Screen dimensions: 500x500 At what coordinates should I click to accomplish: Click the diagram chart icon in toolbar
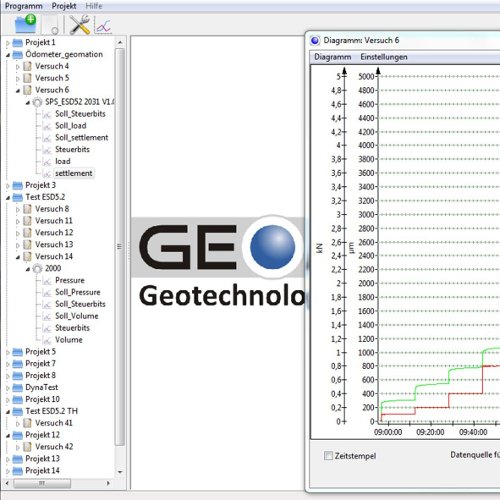(103, 26)
